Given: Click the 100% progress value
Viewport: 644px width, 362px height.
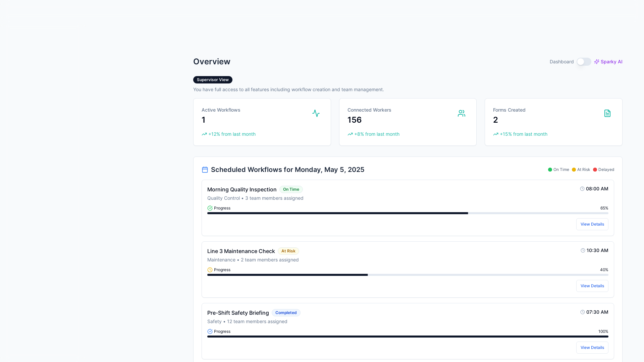Looking at the screenshot, I should pos(603,331).
